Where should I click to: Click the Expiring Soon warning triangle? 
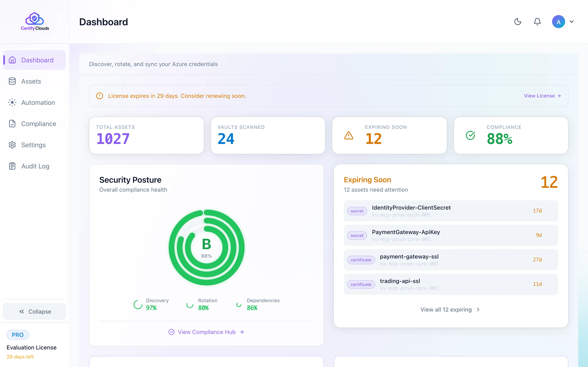(349, 135)
